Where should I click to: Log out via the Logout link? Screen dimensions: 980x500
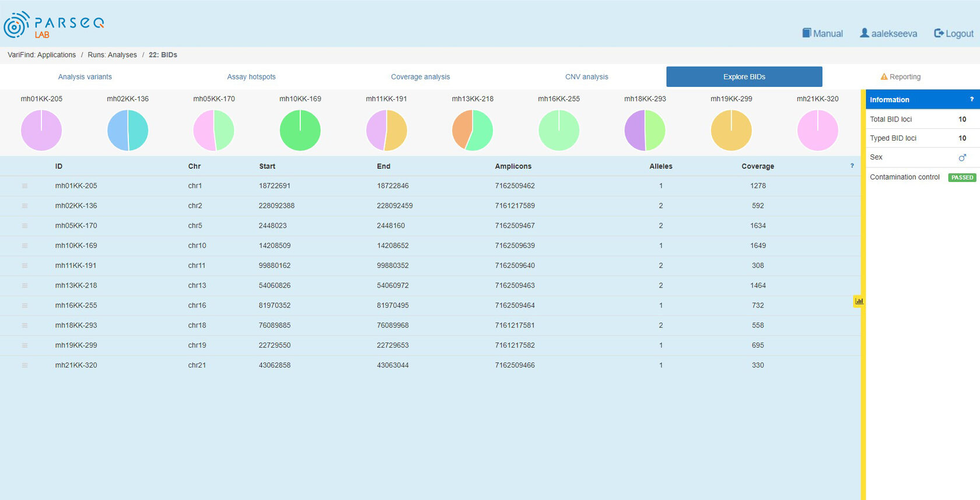[954, 33]
